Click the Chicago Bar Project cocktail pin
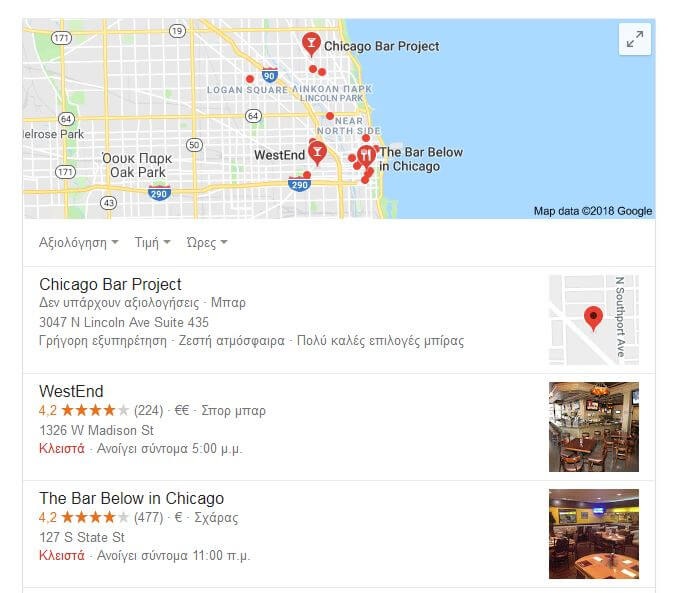This screenshot has width=683, height=593. (x=311, y=44)
